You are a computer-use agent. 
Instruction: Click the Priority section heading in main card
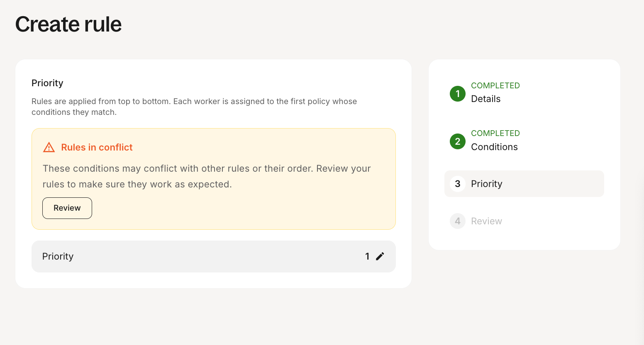(x=47, y=83)
